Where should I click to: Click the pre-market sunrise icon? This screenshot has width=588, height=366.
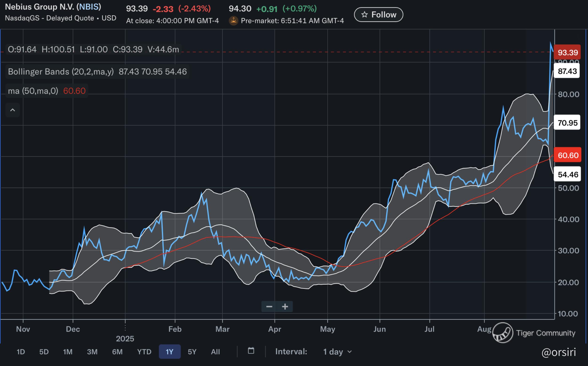pyautogui.click(x=233, y=21)
